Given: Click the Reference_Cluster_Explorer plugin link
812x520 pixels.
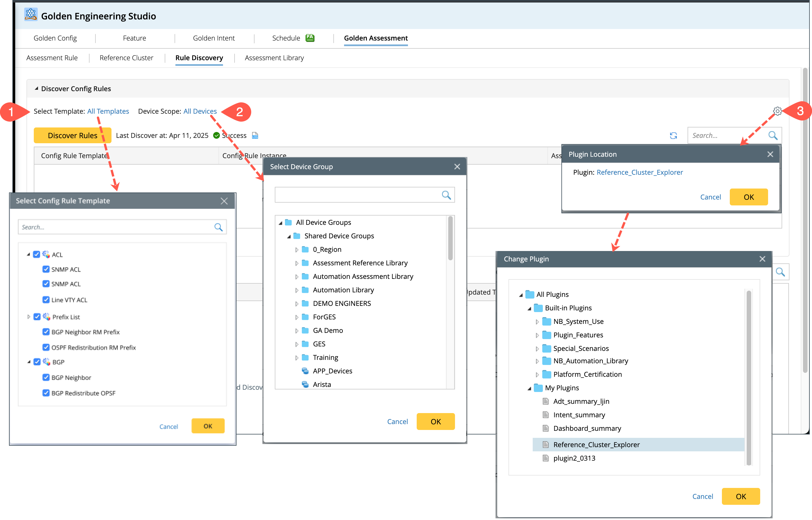Looking at the screenshot, I should click(639, 172).
